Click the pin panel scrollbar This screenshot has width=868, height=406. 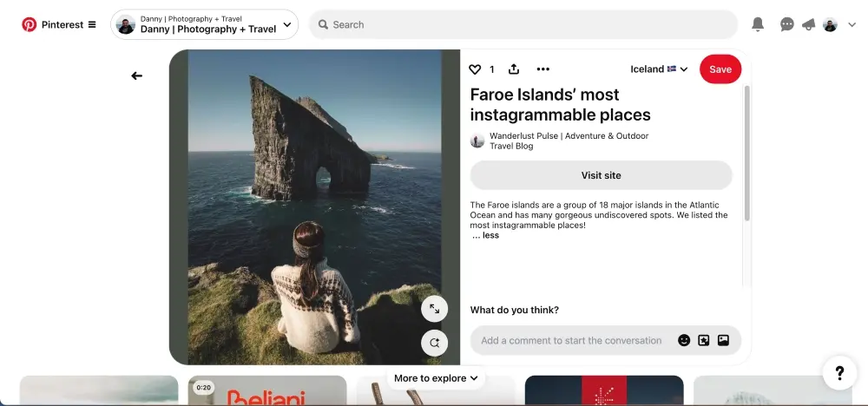pyautogui.click(x=746, y=154)
